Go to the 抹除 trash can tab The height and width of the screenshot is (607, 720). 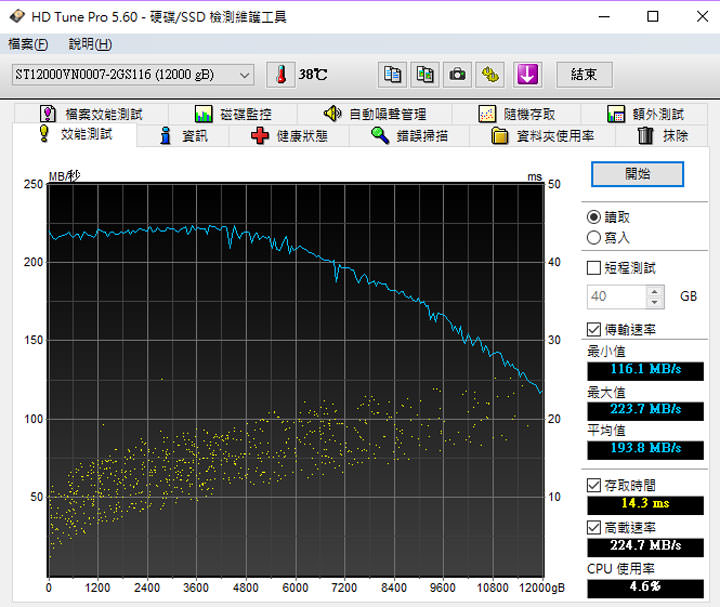[662, 136]
